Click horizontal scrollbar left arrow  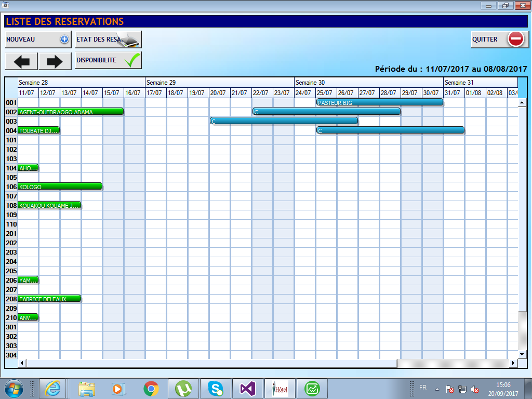(22, 363)
